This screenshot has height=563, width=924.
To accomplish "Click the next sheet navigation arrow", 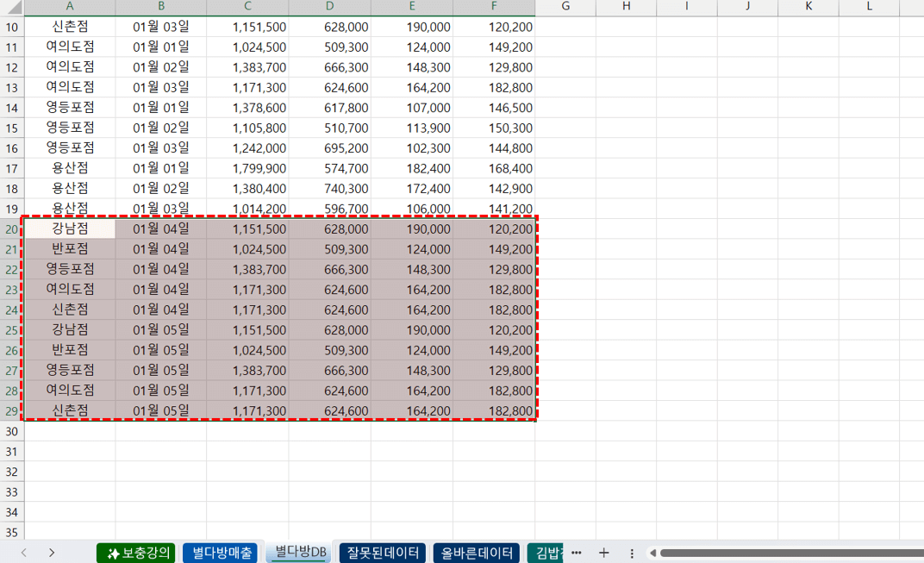I will (52, 553).
